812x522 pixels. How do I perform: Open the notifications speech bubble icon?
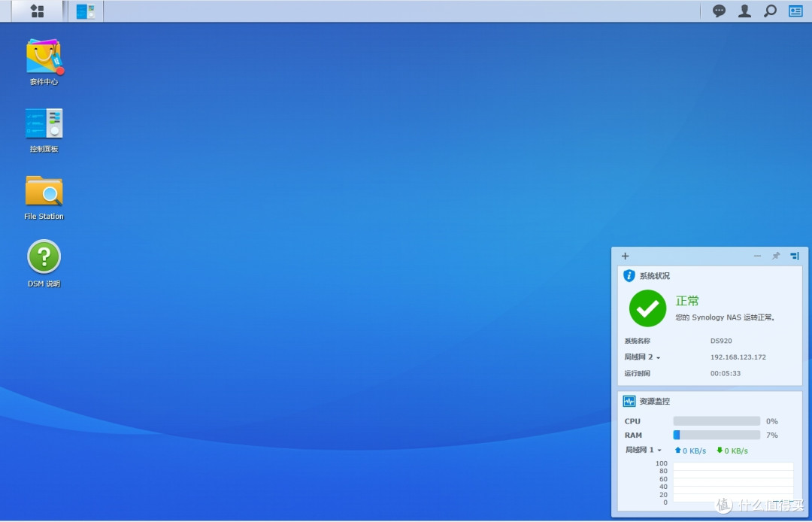(719, 11)
